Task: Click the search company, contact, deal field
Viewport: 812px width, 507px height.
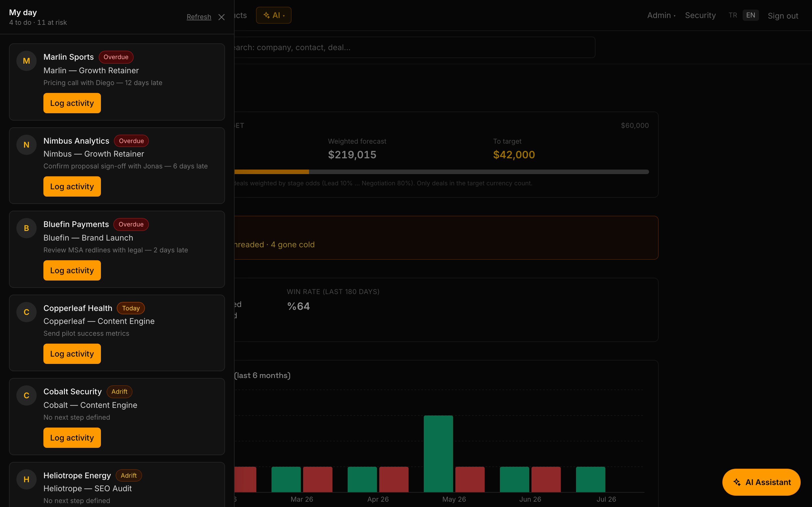Action: click(415, 47)
